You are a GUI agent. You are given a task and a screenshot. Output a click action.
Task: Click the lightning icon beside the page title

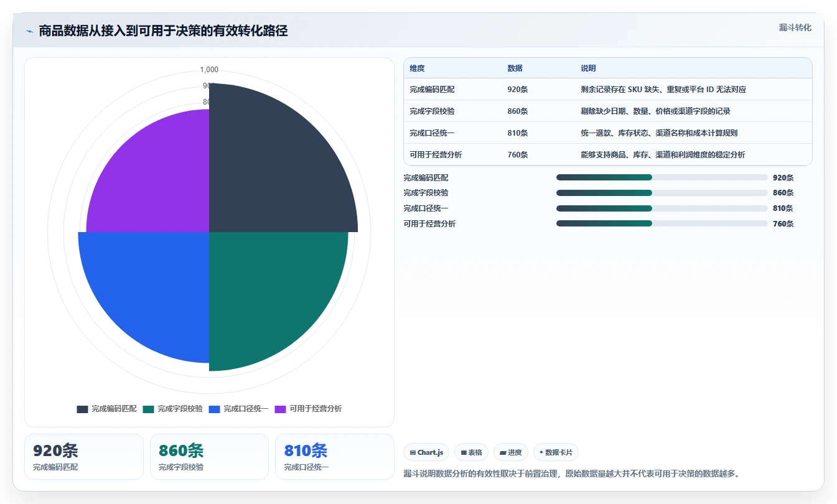tap(29, 31)
